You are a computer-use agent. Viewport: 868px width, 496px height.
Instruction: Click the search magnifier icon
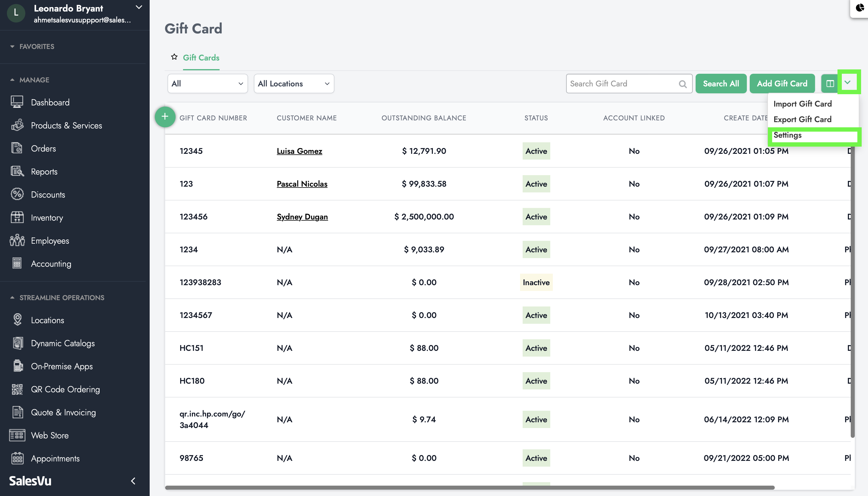click(683, 84)
